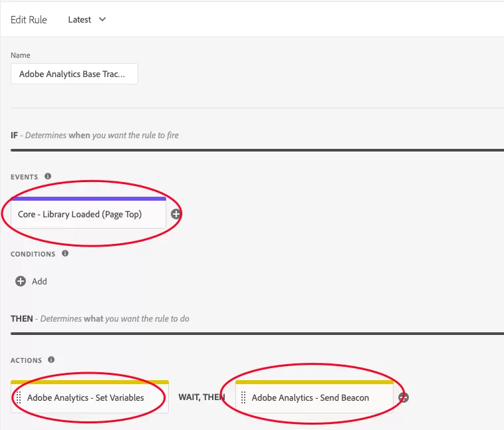
Task: Open the Core - Library Loaded event card
Action: pos(88,213)
